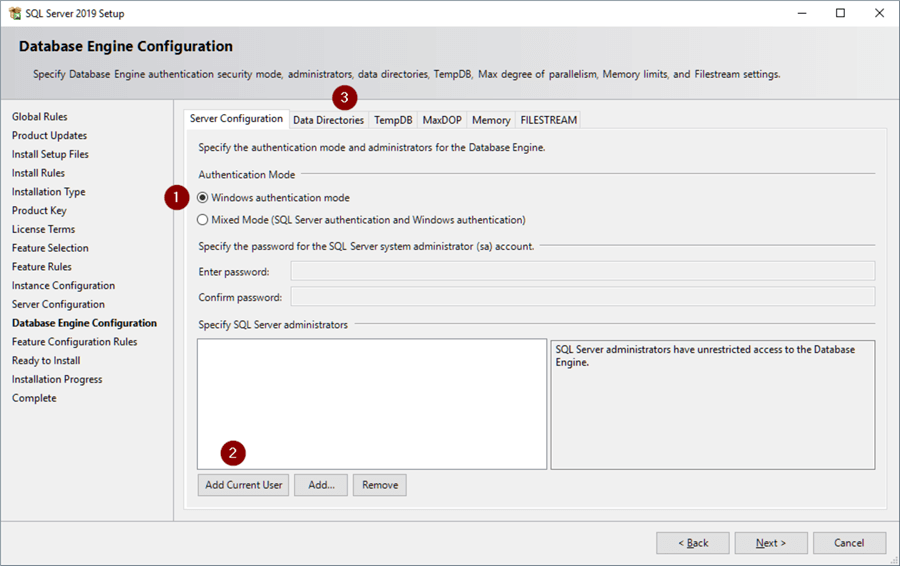This screenshot has height=566, width=900.
Task: Choose Mixed Mode authentication option
Action: click(x=361, y=220)
